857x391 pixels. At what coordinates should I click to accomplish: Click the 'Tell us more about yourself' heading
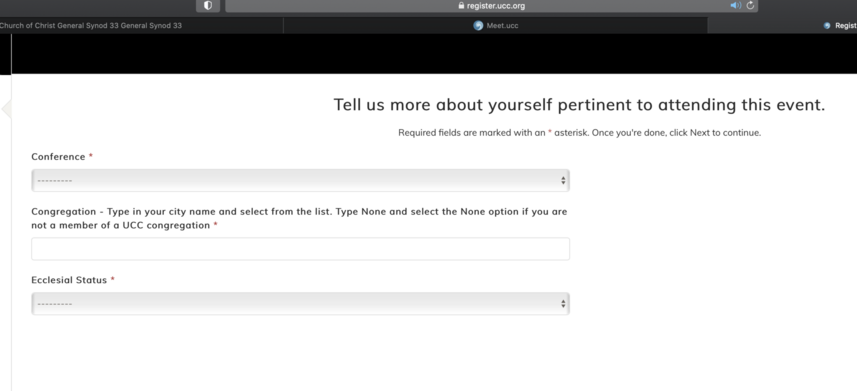[579, 104]
